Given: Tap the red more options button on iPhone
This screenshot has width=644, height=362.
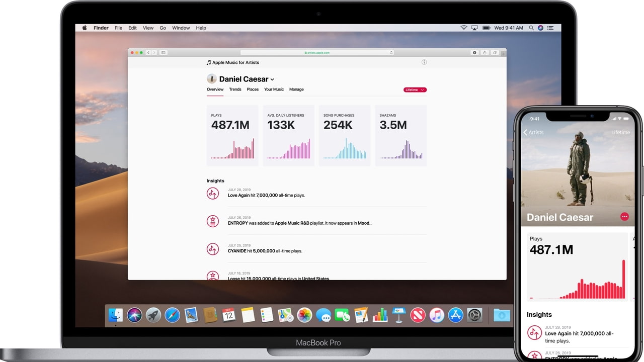Looking at the screenshot, I should (x=624, y=217).
